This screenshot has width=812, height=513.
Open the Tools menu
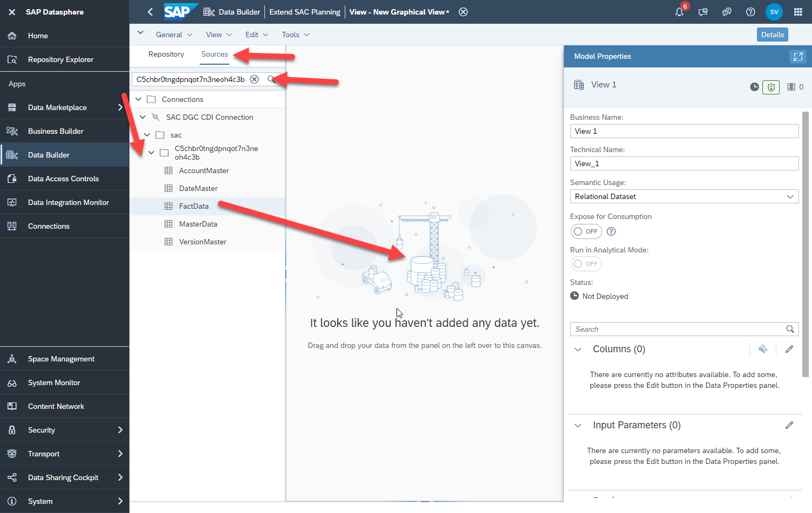(x=295, y=35)
